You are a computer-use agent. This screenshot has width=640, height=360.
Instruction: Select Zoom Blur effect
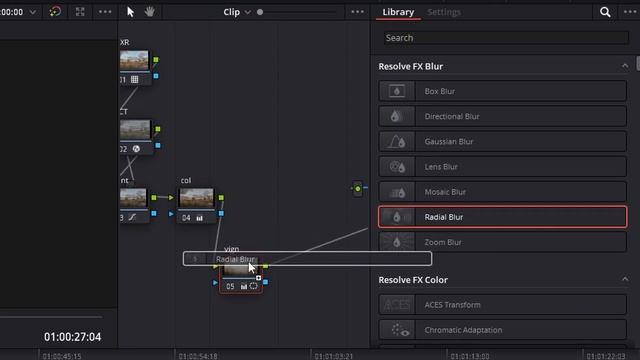[x=502, y=242]
